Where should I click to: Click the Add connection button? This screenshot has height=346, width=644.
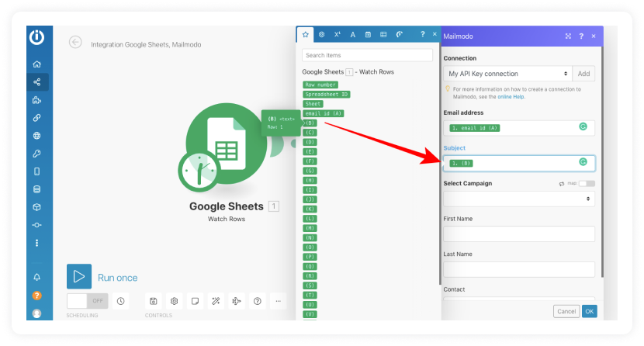[583, 74]
